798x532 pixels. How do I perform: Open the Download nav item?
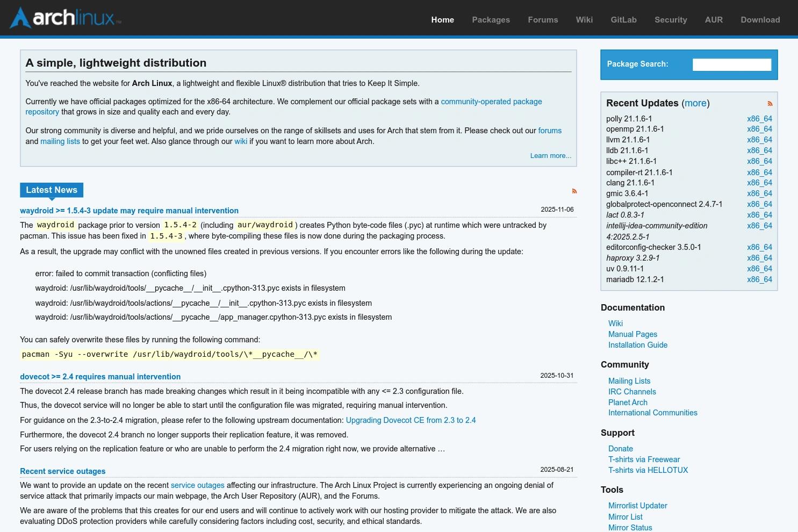760,20
